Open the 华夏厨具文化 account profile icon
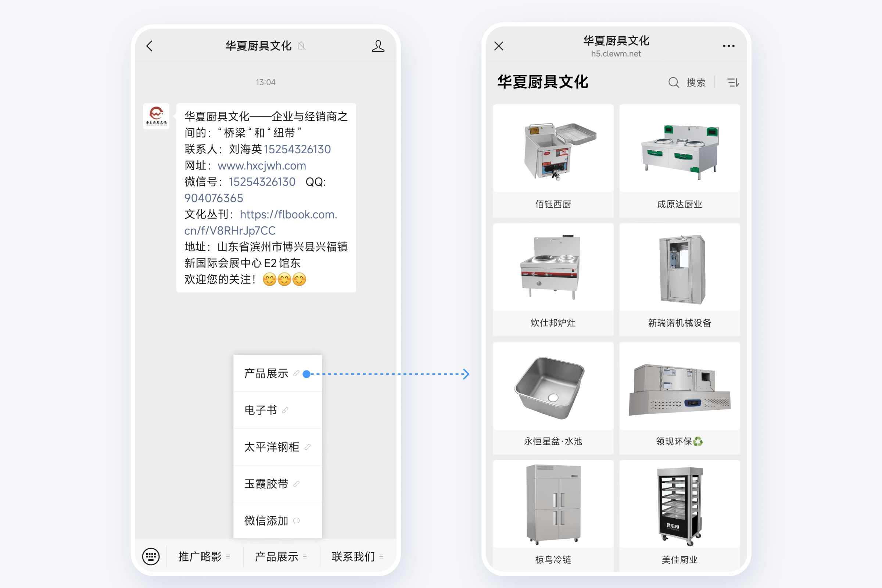 click(x=378, y=46)
